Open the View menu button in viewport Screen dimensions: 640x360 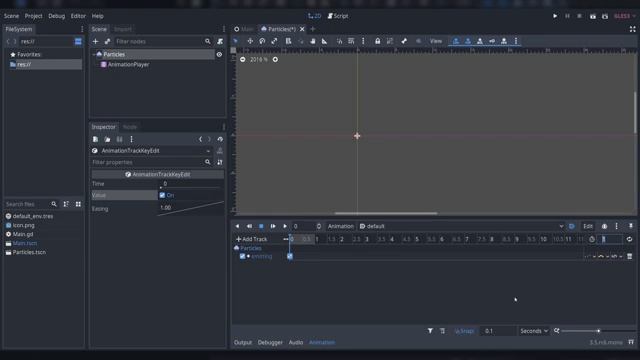pos(436,41)
